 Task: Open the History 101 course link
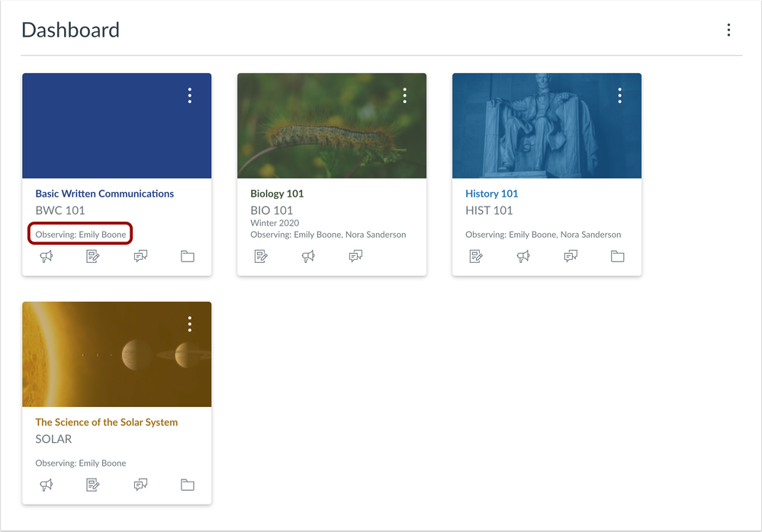491,194
